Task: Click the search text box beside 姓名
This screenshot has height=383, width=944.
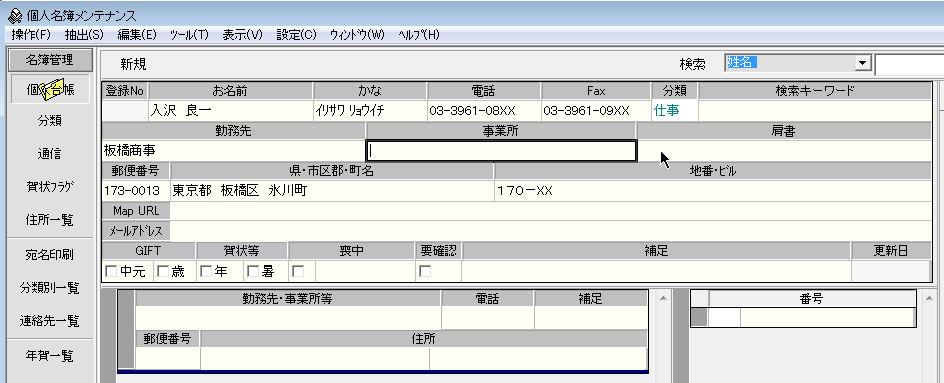Action: (x=909, y=64)
